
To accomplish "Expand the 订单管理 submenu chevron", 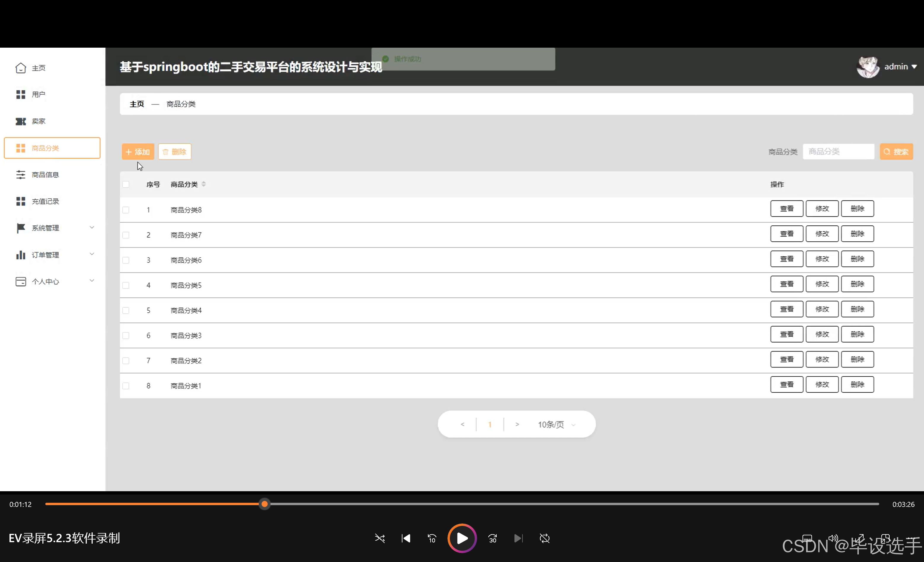I will (x=92, y=254).
